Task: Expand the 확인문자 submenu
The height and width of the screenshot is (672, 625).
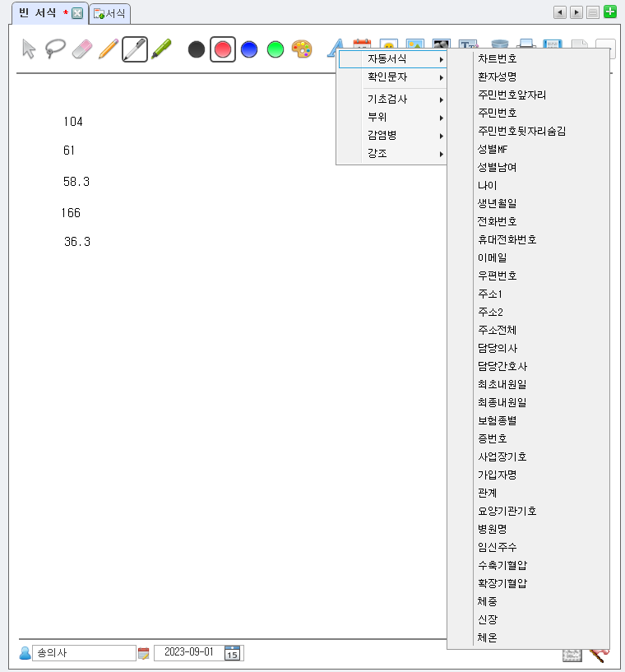Action: tap(392, 77)
